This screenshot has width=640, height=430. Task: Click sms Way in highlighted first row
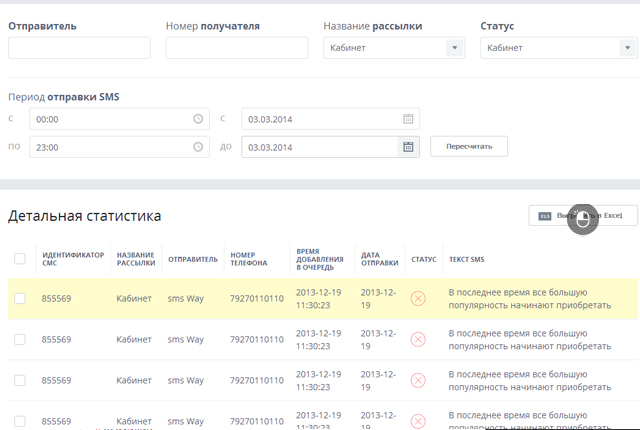pos(186,298)
